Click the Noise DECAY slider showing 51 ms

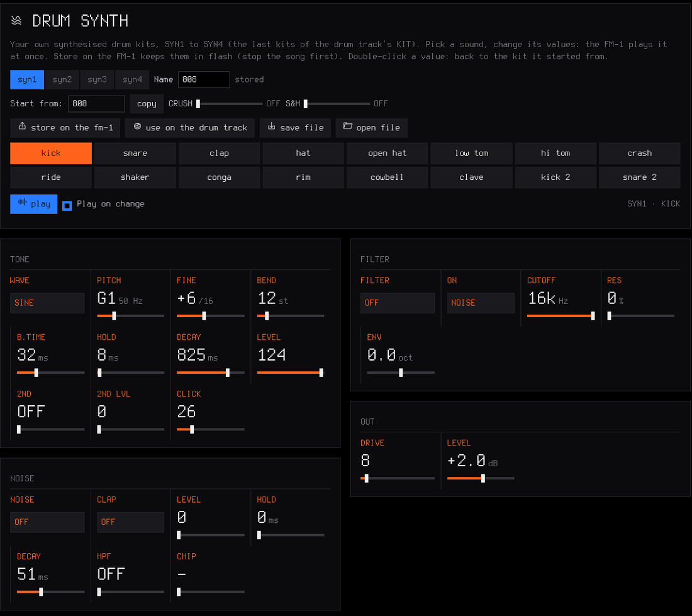50,592
